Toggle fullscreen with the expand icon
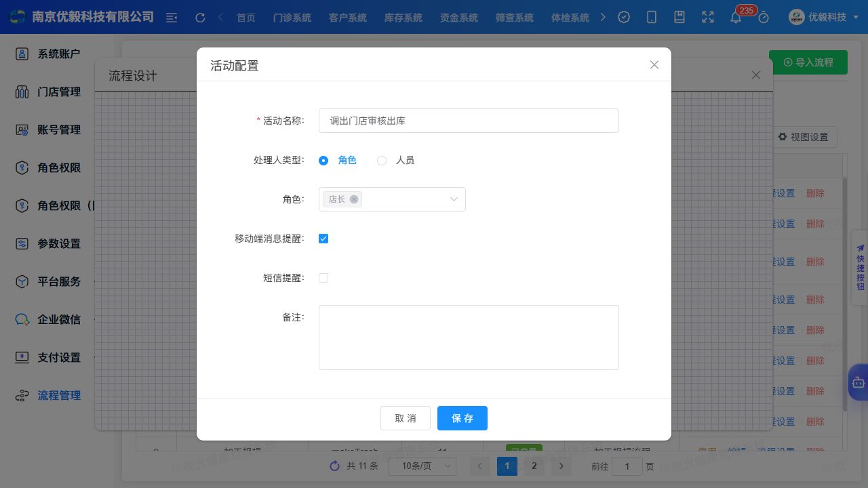 tap(708, 18)
